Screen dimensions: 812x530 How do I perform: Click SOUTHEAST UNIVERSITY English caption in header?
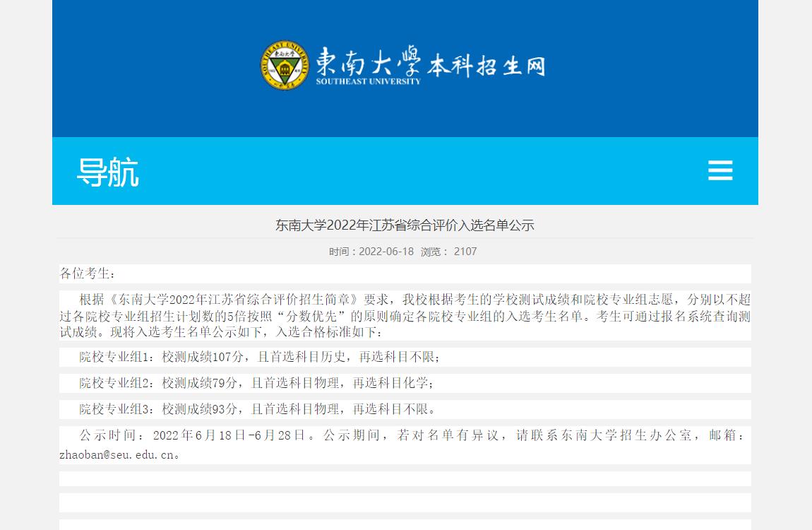tap(368, 81)
